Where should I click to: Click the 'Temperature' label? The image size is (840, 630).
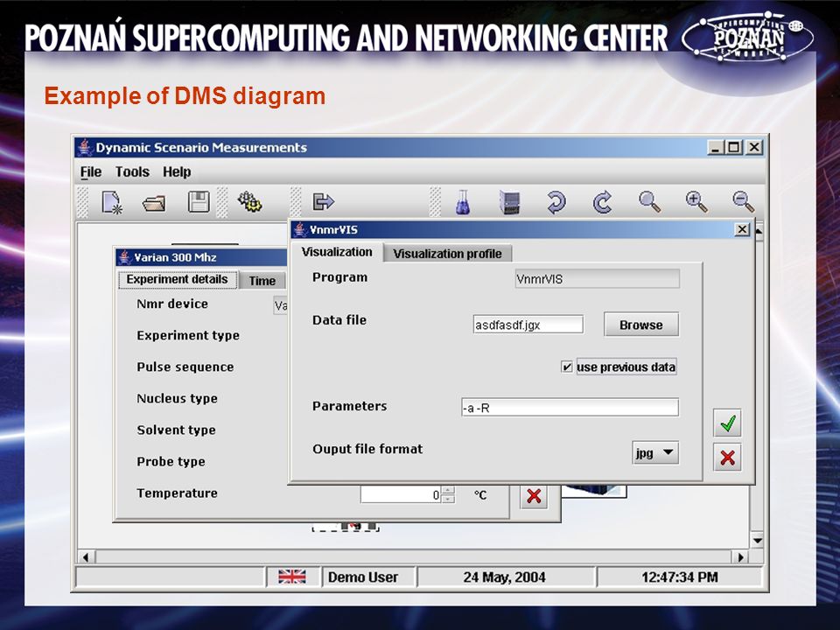pos(178,493)
